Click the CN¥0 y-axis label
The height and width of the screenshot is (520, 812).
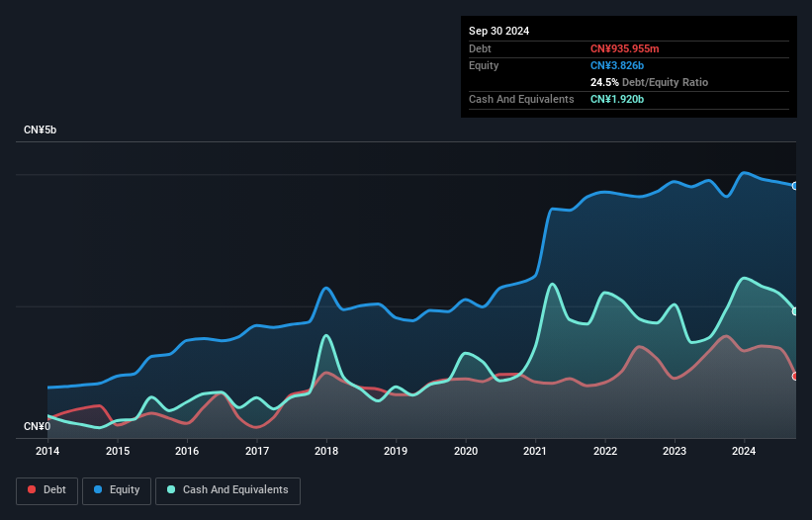click(37, 426)
